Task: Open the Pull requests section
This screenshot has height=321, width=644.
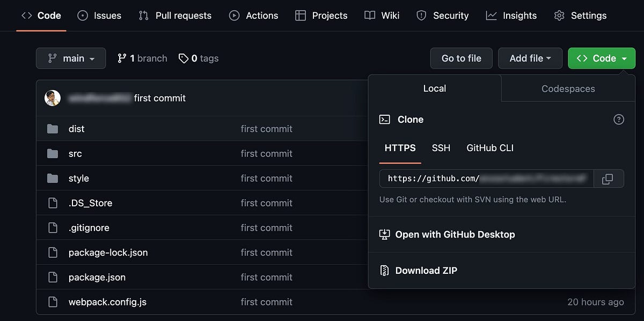Action: coord(174,16)
